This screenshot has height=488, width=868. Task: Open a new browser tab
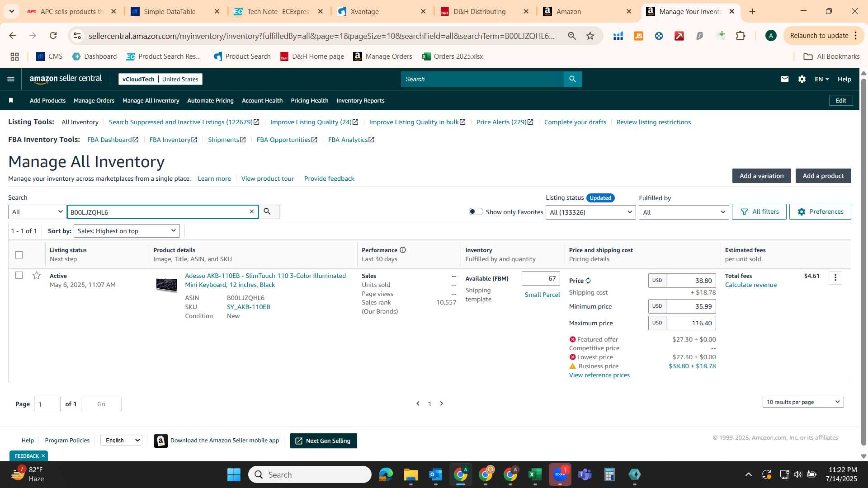[752, 11]
